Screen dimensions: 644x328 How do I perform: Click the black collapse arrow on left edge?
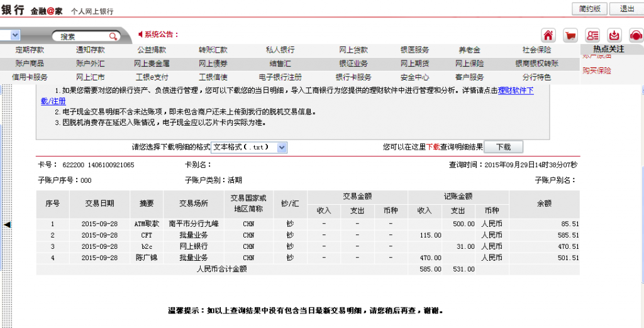(6, 224)
